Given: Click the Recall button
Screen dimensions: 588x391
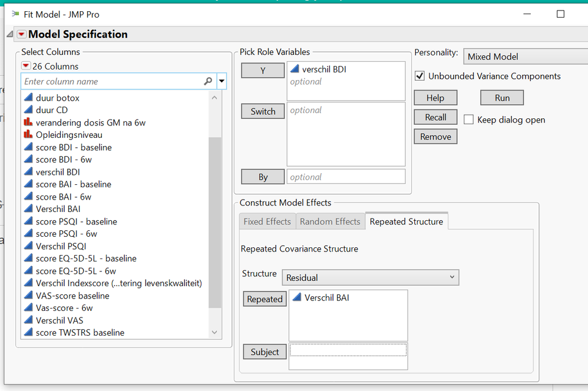Looking at the screenshot, I should coord(435,117).
